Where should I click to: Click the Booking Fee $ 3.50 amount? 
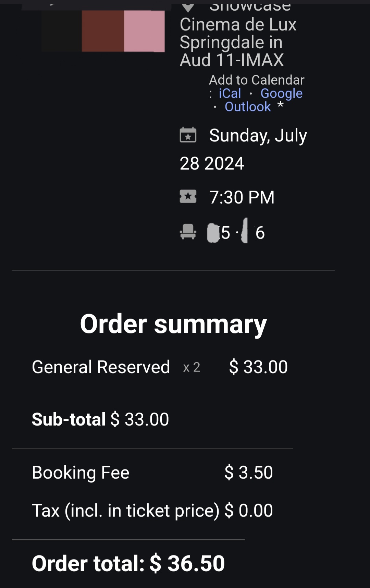click(248, 473)
